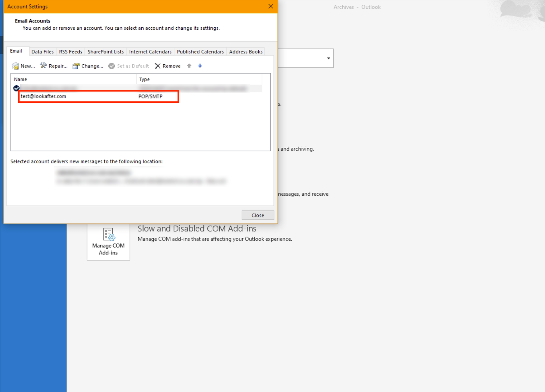Viewport: 545px width, 392px height.
Task: Go to Internet Calendars tab
Action: [150, 52]
